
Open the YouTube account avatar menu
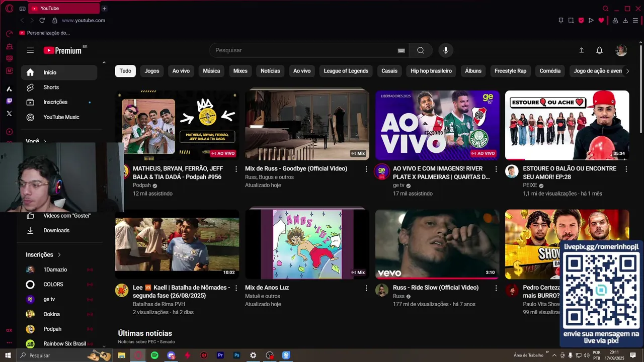tap(621, 50)
